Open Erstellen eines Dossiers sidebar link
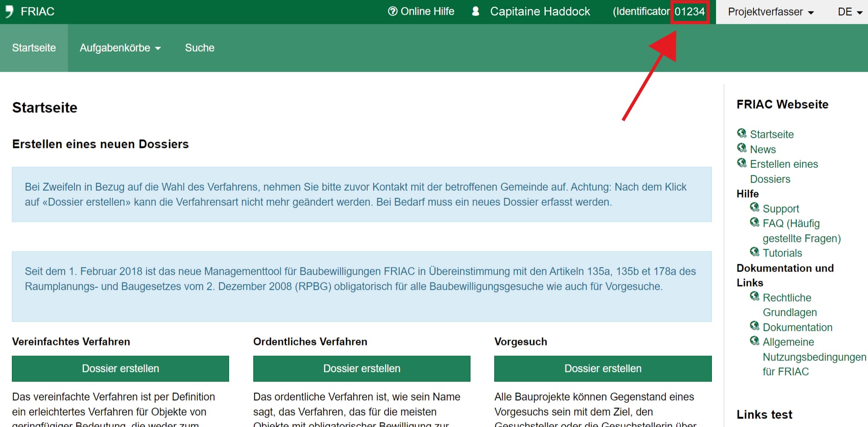This screenshot has height=427, width=868. tap(784, 171)
